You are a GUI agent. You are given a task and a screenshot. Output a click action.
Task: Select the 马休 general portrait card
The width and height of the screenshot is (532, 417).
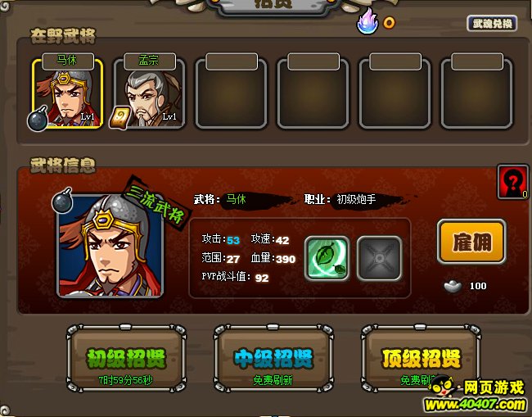[67, 91]
